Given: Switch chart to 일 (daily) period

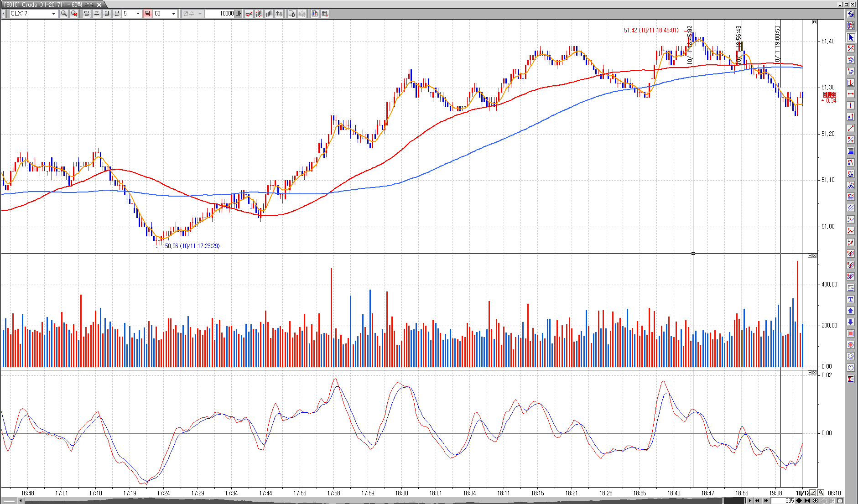Looking at the screenshot, I should click(x=87, y=14).
